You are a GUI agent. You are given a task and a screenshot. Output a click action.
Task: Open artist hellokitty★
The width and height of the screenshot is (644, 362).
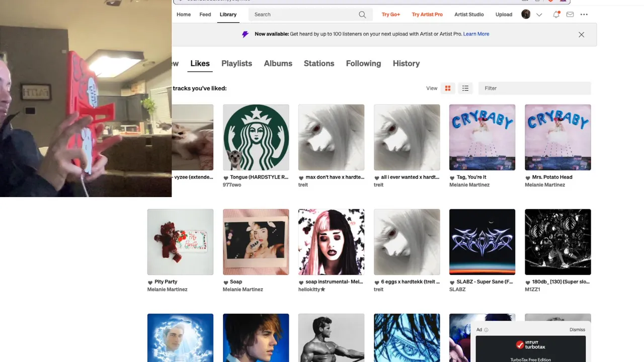pos(312,290)
